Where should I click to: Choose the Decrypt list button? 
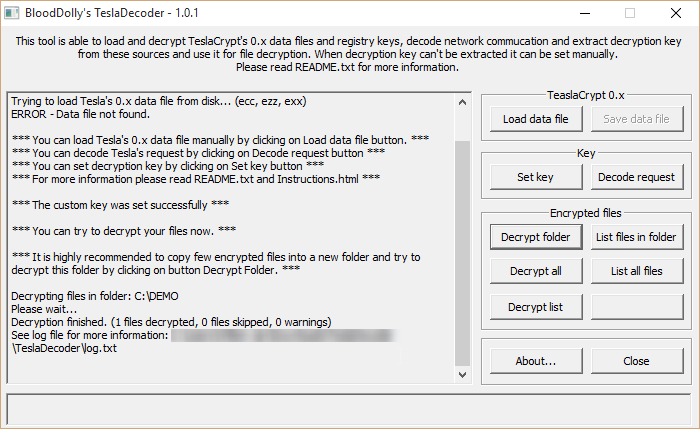tap(535, 305)
